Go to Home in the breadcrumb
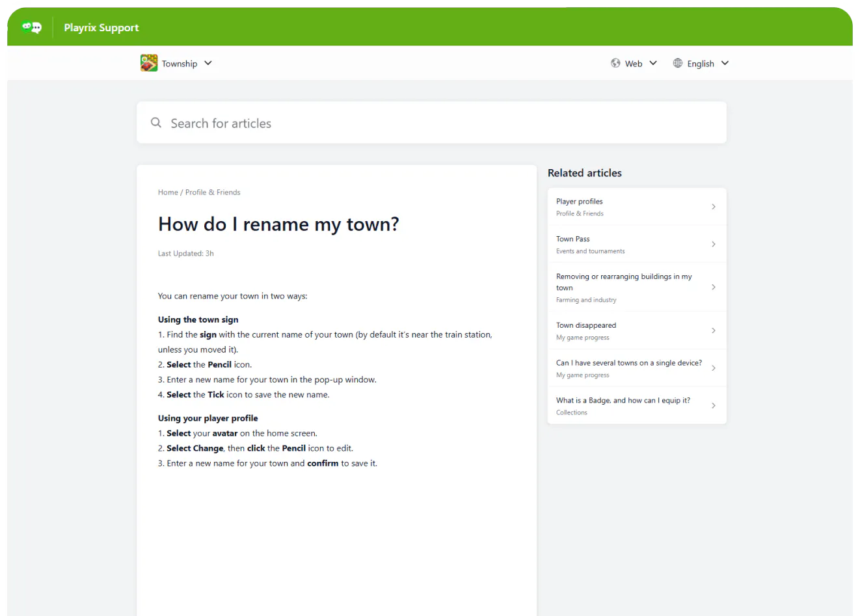The image size is (860, 616). 168,193
